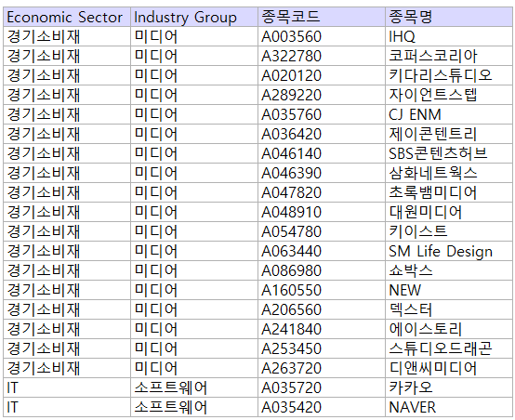Select the cell 에이스토리
The width and height of the screenshot is (515, 420).
point(449,329)
